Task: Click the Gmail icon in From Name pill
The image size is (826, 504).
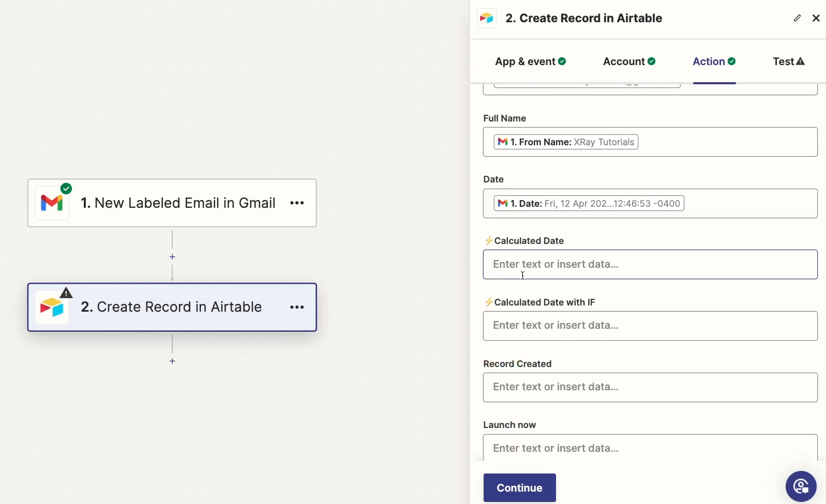Action: 503,142
